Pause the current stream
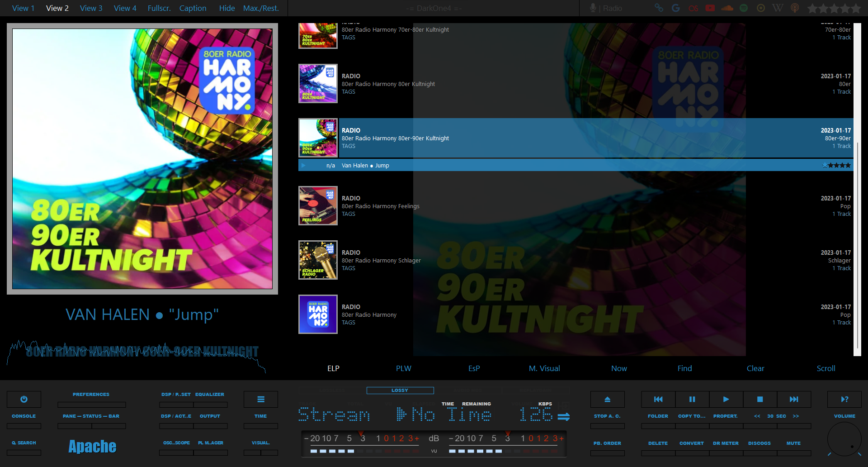The image size is (868, 467). point(692,399)
